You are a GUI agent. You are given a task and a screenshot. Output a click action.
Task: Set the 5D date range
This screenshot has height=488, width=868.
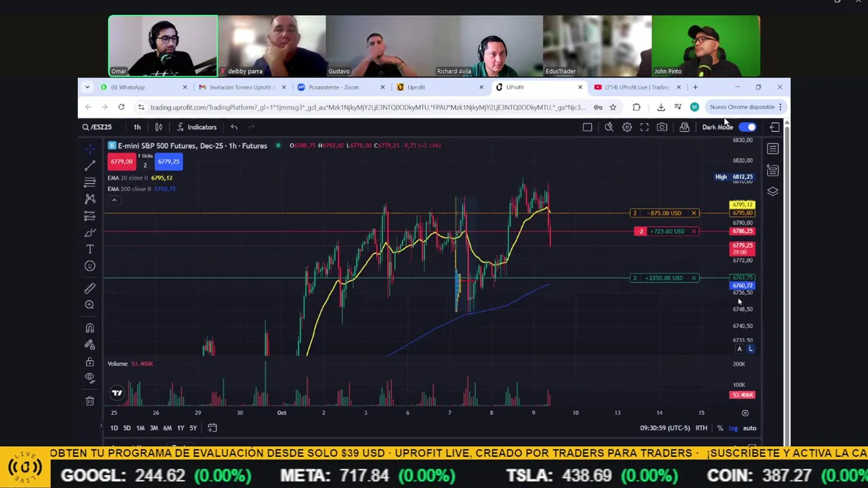click(127, 428)
